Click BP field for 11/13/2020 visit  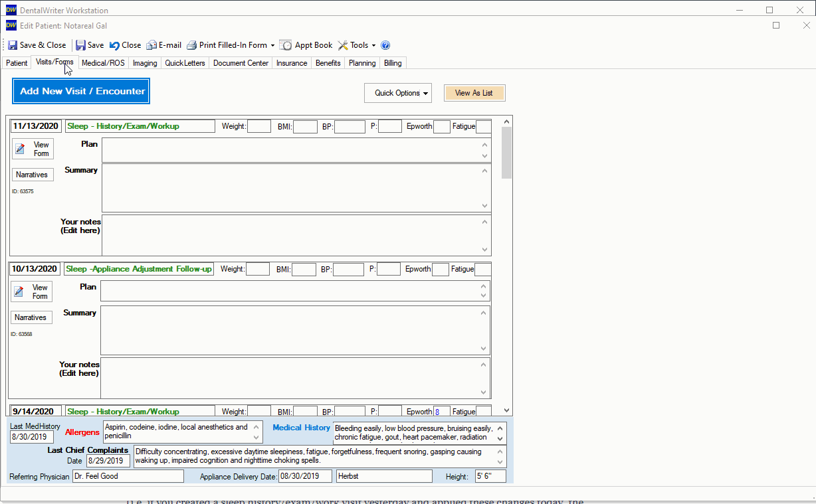(350, 126)
